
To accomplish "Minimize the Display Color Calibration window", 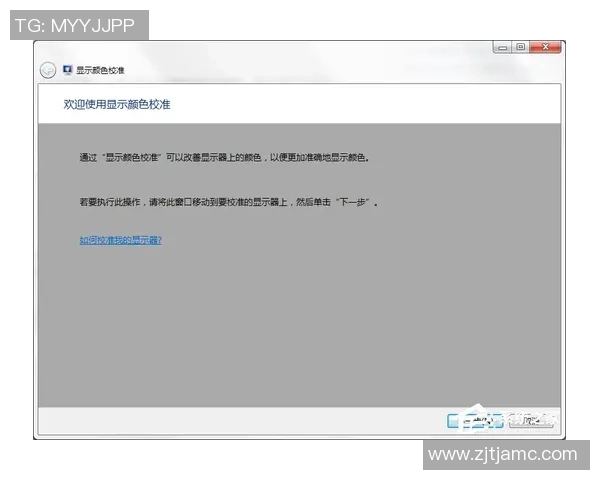I will 502,47.
